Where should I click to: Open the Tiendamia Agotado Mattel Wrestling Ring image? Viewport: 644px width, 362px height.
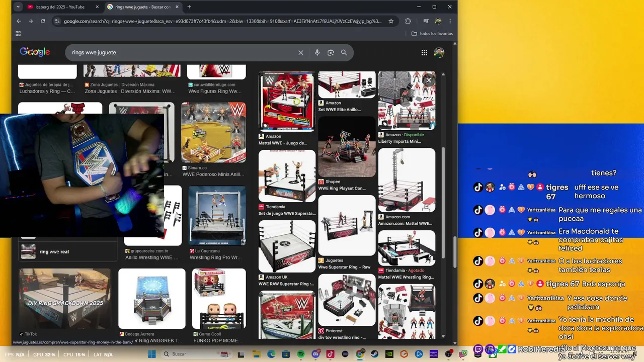coord(407,248)
